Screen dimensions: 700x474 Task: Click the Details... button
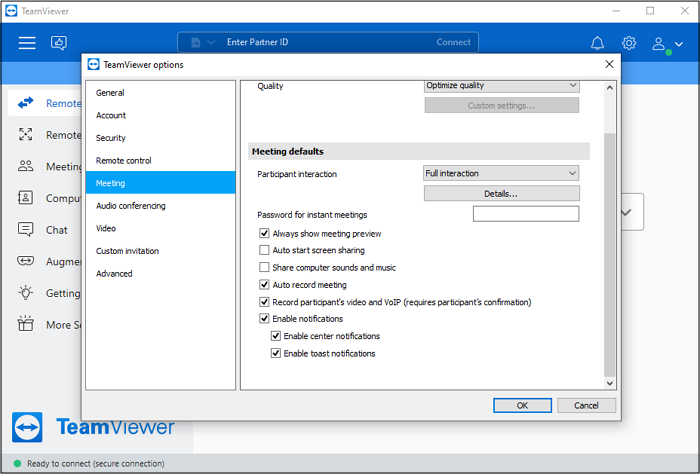(x=501, y=194)
